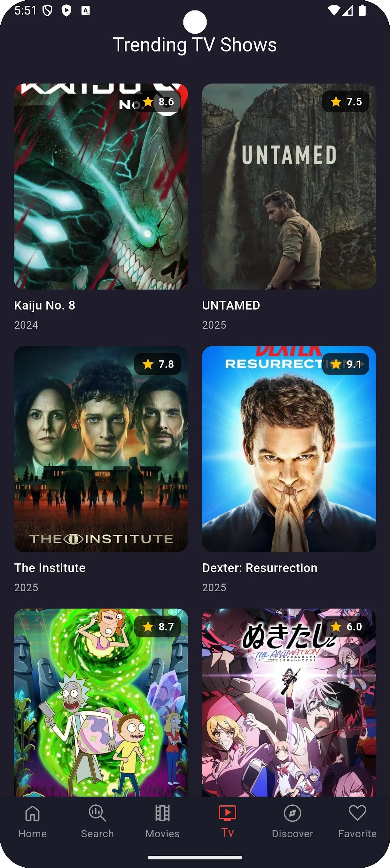This screenshot has height=868, width=390.
Task: Tap the 8.6 star rating badge
Action: (x=157, y=102)
